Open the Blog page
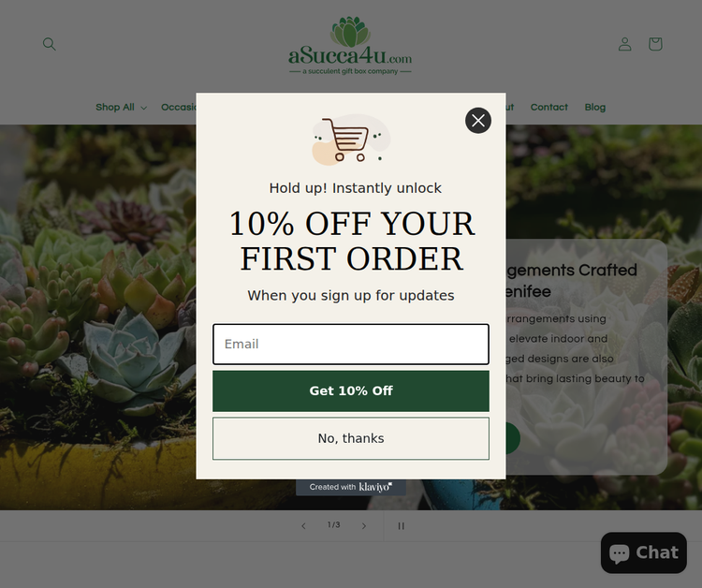Image resolution: width=702 pixels, height=588 pixels. 595,108
